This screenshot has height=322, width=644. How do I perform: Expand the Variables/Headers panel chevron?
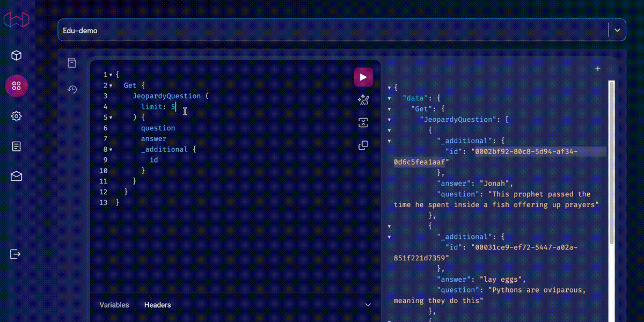click(x=368, y=305)
